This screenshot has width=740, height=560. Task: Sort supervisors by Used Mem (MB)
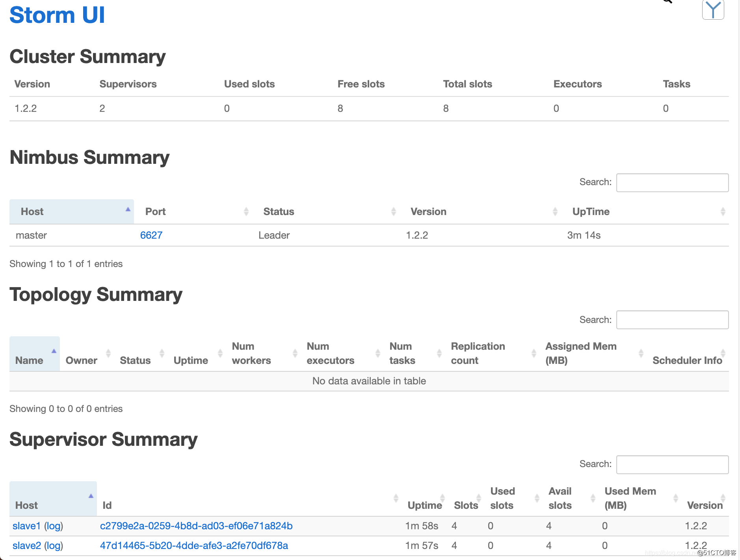tap(640, 499)
